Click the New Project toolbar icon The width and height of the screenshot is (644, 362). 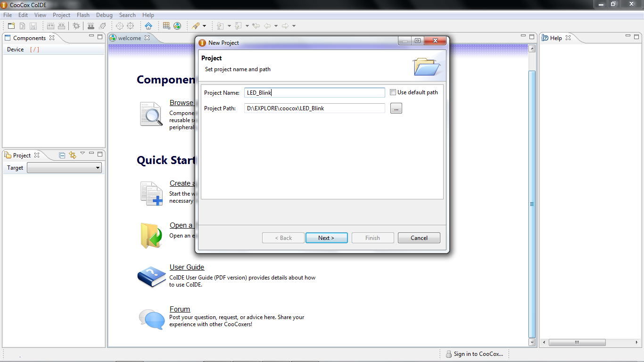(11, 26)
